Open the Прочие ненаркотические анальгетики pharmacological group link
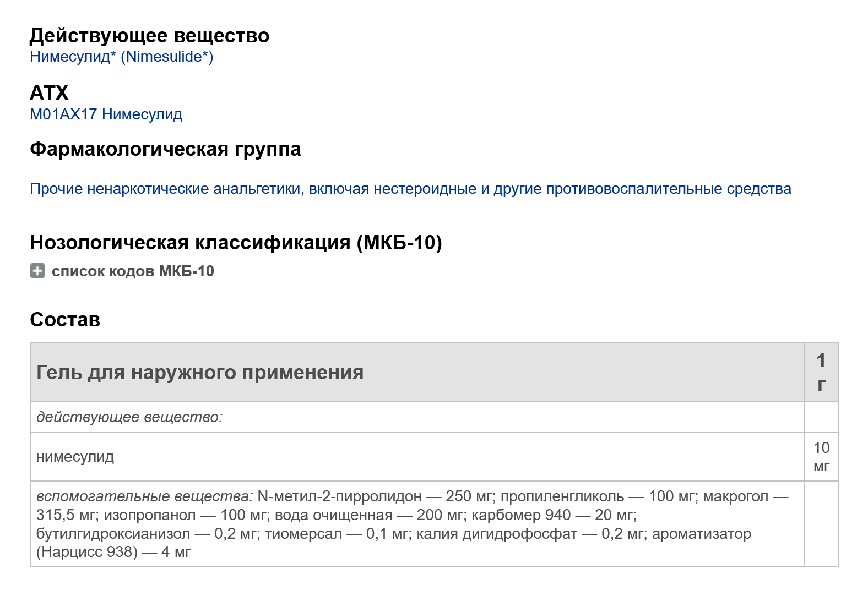 tap(410, 189)
